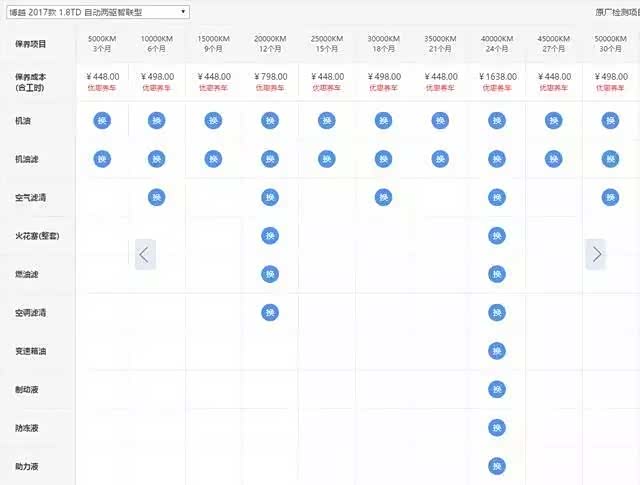
Task: Click the 火花塞 replace icon under 40000KM
Action: point(497,236)
